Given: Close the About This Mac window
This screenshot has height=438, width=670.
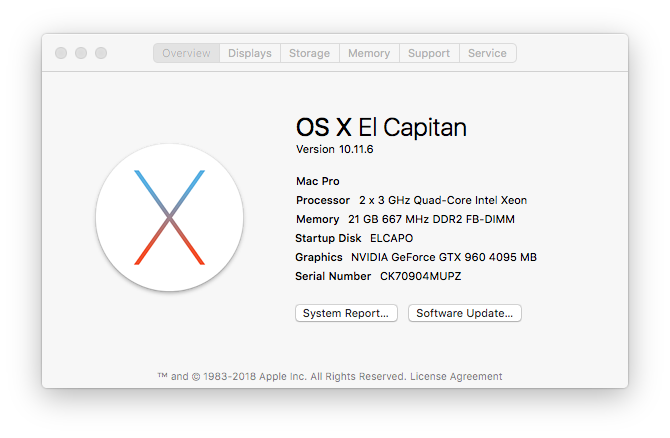Looking at the screenshot, I should [x=61, y=53].
